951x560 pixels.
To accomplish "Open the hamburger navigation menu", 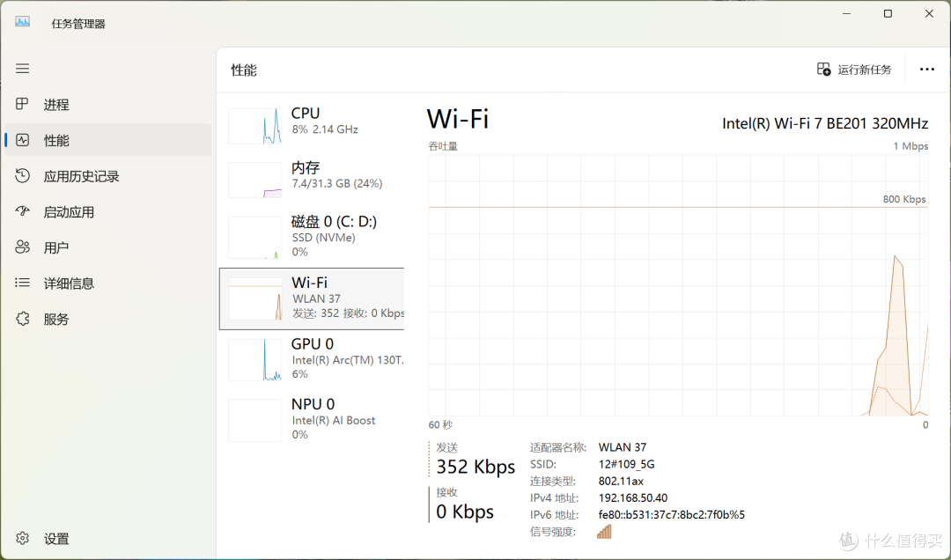I will [22, 69].
